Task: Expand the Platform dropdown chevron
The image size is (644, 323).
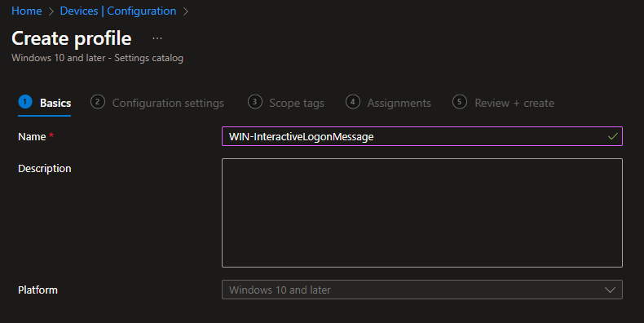Action: pyautogui.click(x=610, y=290)
